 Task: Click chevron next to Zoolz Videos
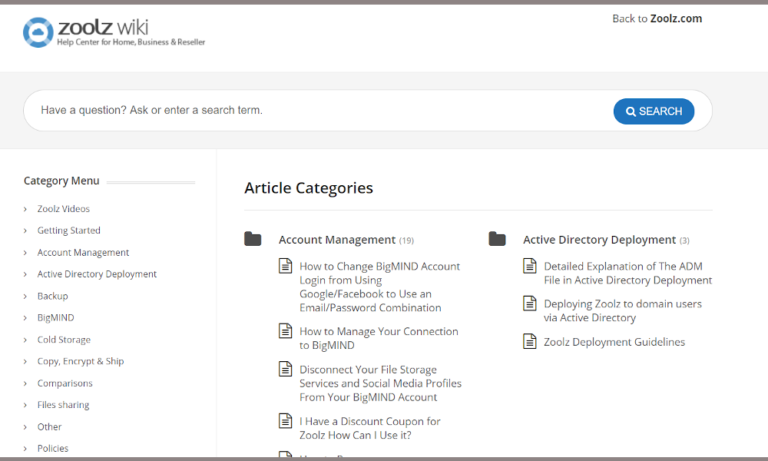point(25,209)
